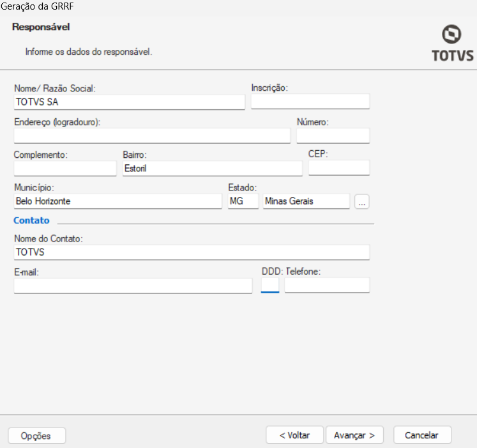Click the state name field showing Minas Gerais

tap(307, 201)
